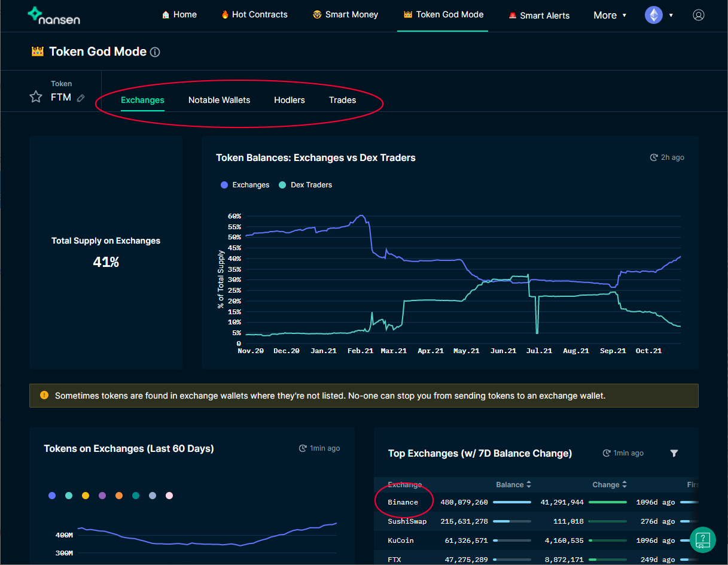Select Binance in the Top Exchanges table

[x=404, y=502]
